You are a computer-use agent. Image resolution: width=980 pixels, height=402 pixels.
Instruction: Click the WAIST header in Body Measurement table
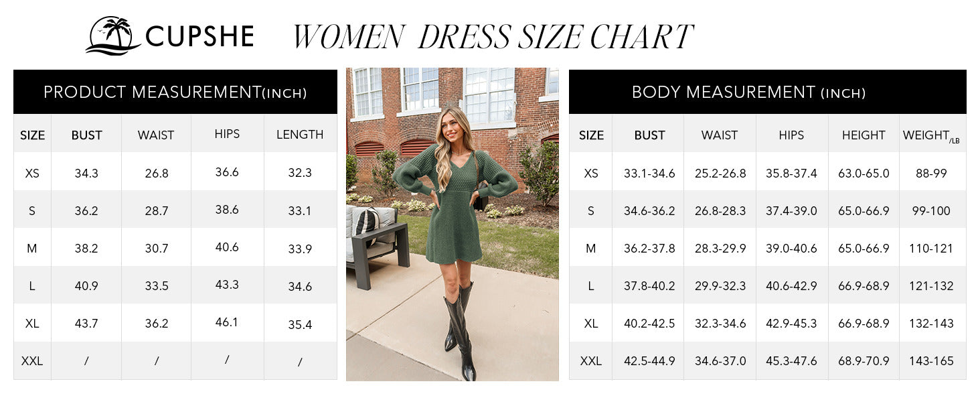click(720, 135)
